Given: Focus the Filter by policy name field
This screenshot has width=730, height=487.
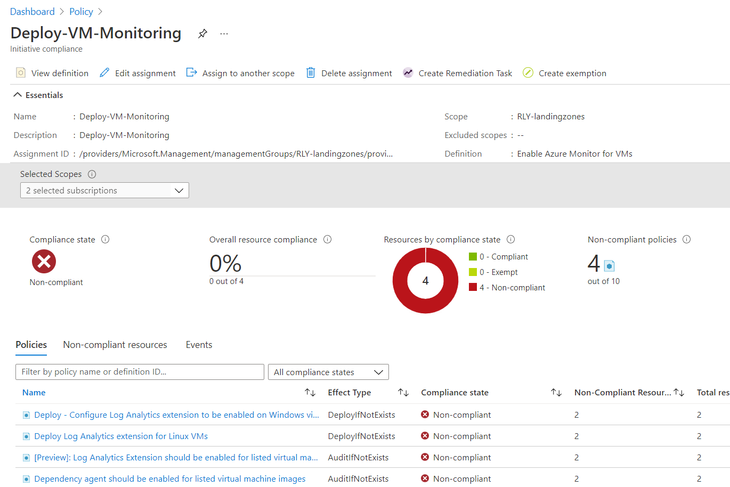Looking at the screenshot, I should (x=140, y=372).
